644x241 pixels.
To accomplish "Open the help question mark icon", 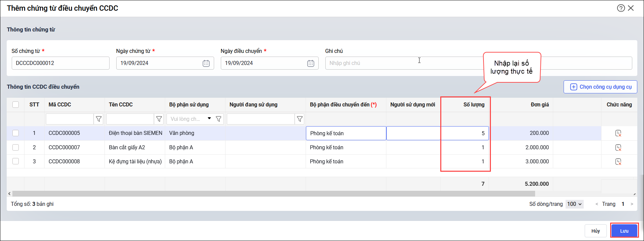I will [621, 8].
